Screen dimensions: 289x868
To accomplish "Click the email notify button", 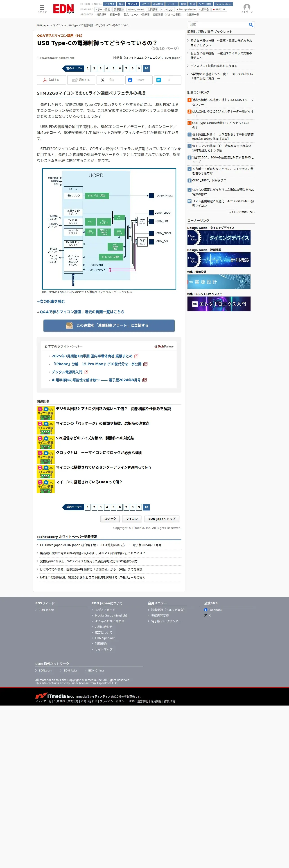I will point(81,80).
